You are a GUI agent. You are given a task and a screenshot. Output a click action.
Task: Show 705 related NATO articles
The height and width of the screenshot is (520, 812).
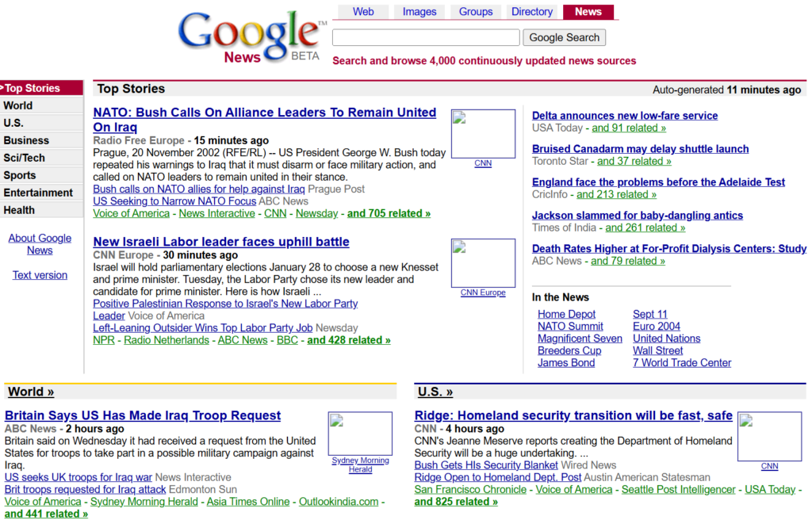389,213
